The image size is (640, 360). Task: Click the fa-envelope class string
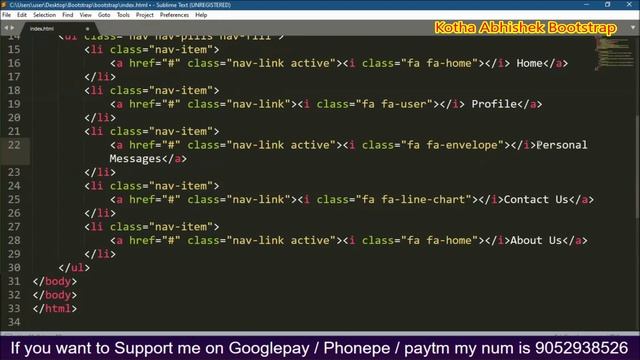(452, 145)
